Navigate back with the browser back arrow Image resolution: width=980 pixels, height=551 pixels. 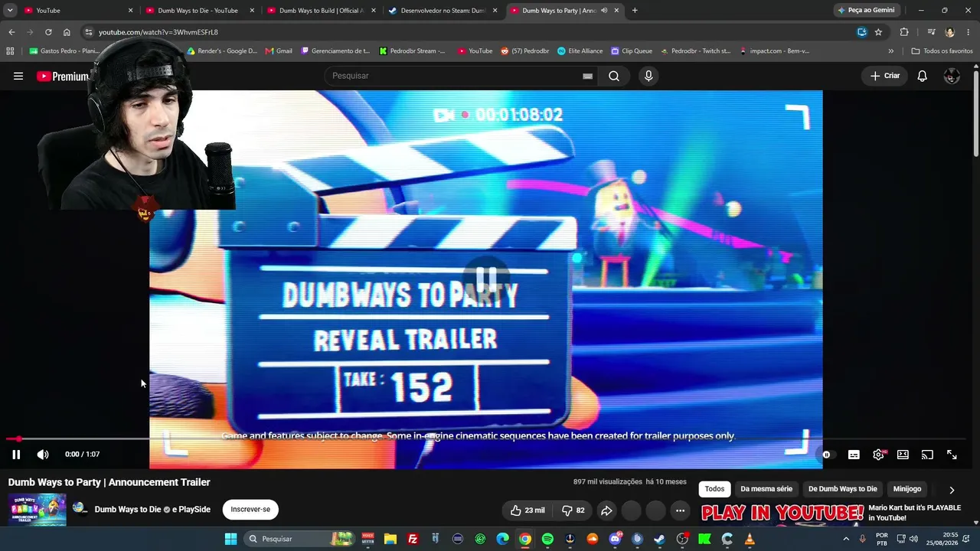point(11,32)
